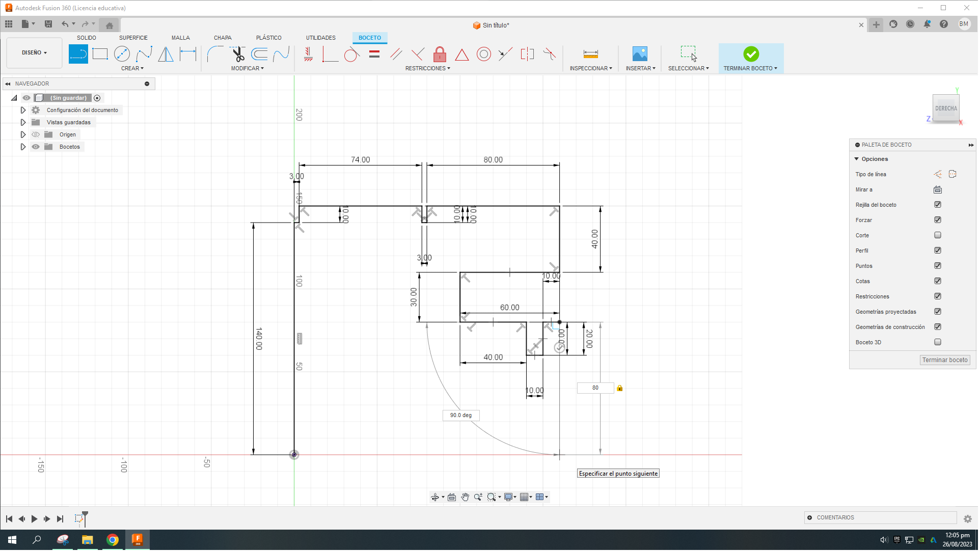Apply the Fix/Unfix lock constraint

coord(440,54)
